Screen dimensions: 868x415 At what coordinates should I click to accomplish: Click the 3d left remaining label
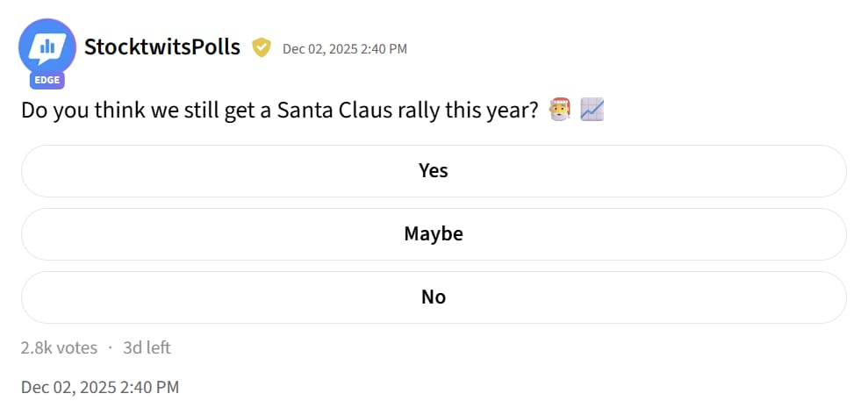point(147,347)
